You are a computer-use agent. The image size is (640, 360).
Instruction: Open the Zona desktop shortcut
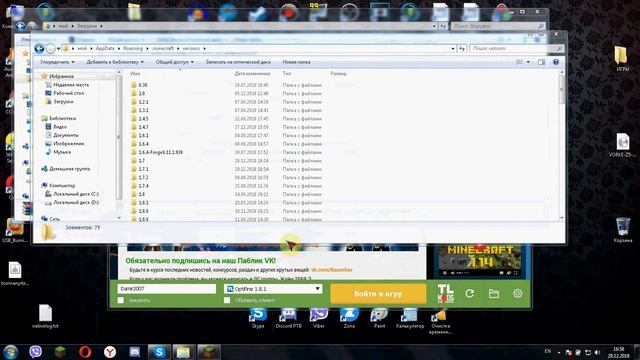point(349,318)
